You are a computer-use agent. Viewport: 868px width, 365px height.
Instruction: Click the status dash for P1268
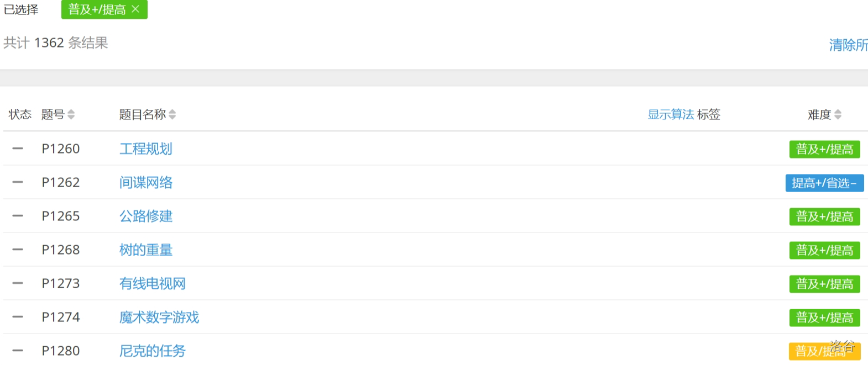18,250
